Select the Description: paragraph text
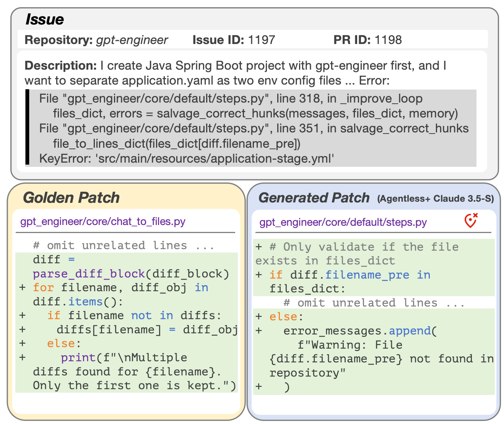This screenshot has width=504, height=424. (x=236, y=73)
